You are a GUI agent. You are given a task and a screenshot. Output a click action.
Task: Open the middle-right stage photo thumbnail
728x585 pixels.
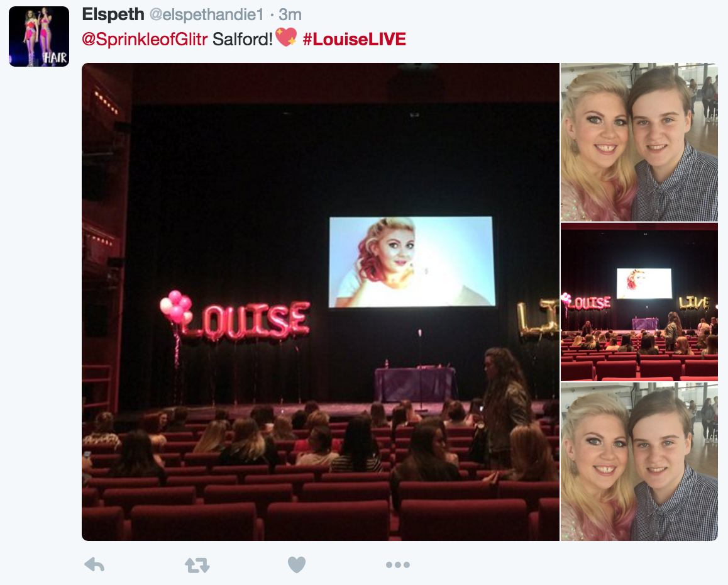(639, 302)
